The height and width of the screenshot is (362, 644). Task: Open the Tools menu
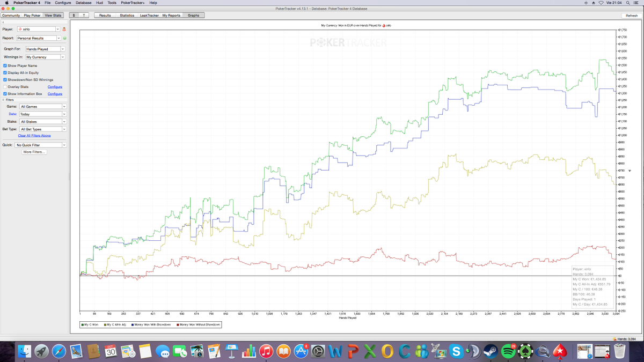point(112,3)
